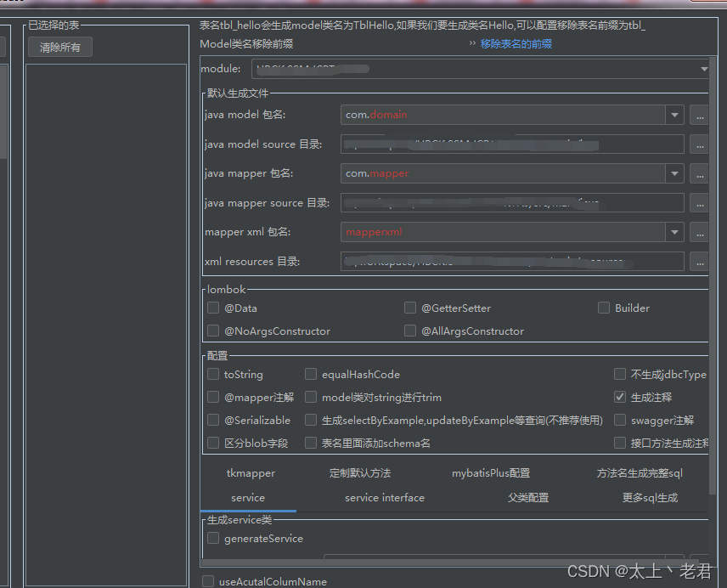This screenshot has width=727, height=588.
Task: Browse for java mapper package with ellipsis button
Action: pyautogui.click(x=699, y=173)
